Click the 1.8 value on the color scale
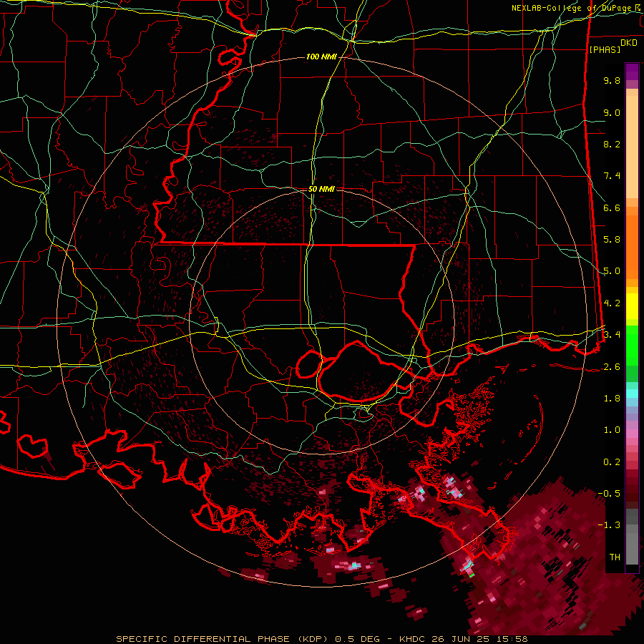 (612, 399)
